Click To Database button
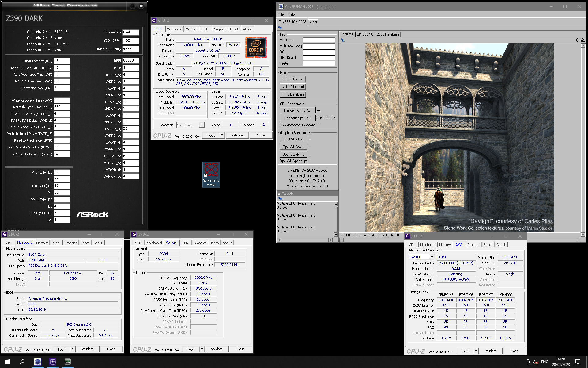 (x=293, y=94)
